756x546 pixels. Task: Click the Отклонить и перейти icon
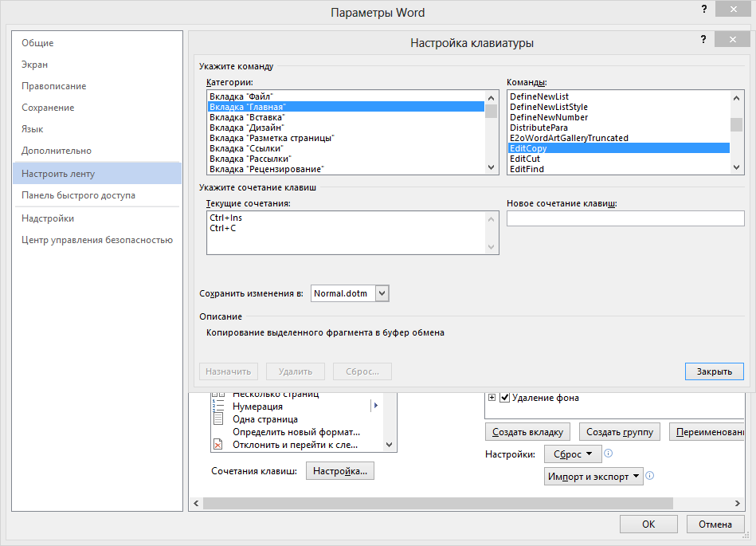point(218,444)
